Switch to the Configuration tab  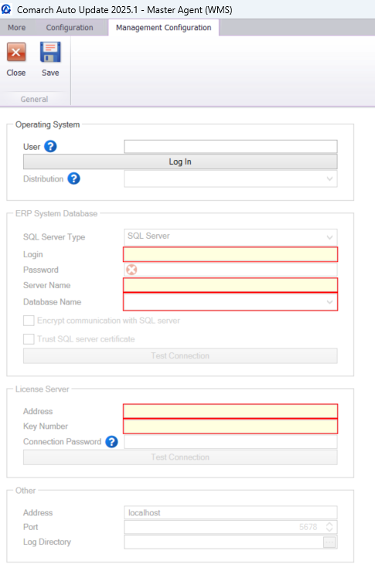[x=70, y=28]
